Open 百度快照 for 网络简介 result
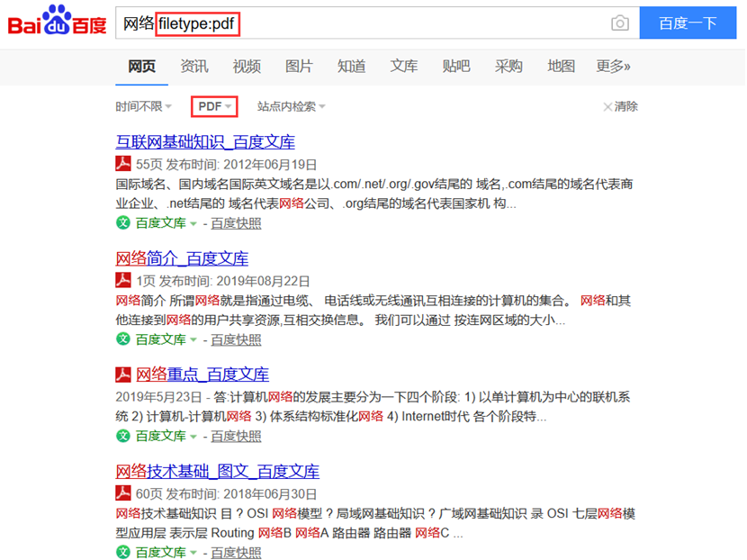 (x=236, y=339)
